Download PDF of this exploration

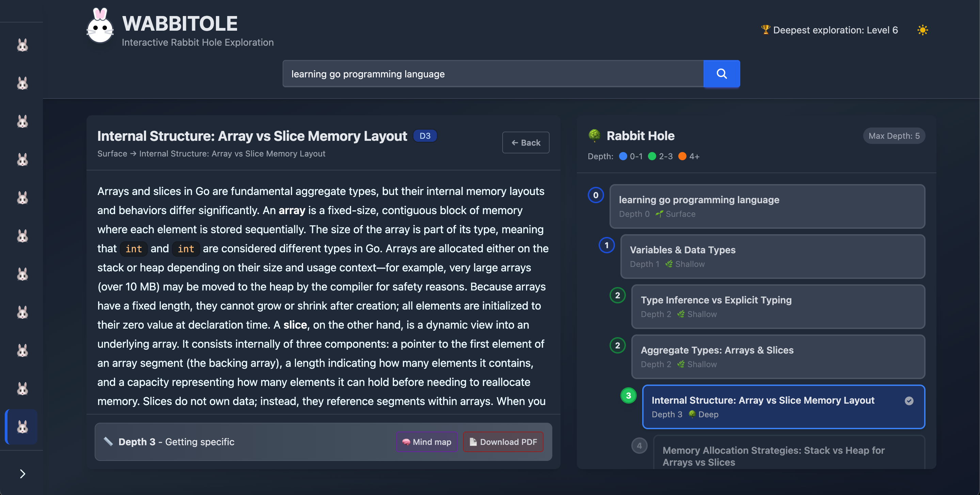pyautogui.click(x=503, y=442)
